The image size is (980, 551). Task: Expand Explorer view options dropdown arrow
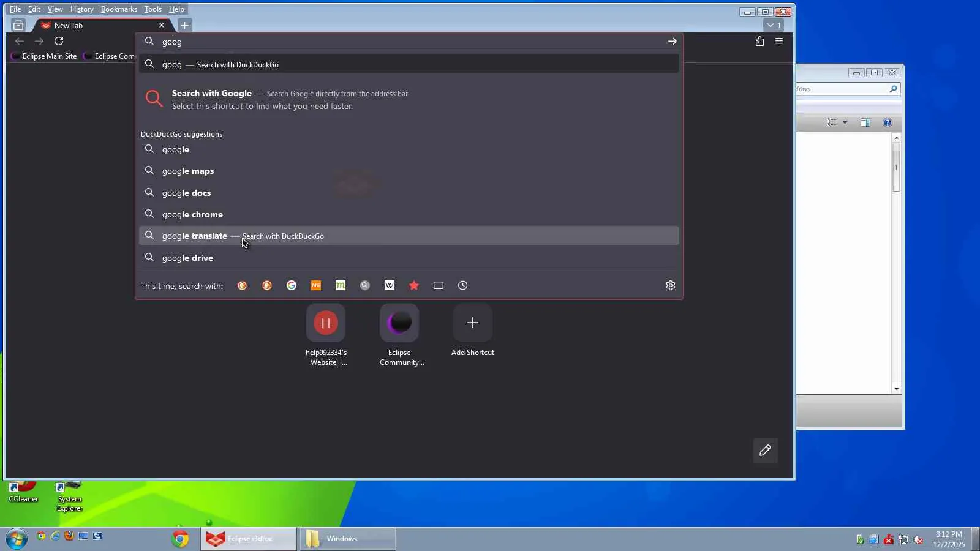coord(845,122)
